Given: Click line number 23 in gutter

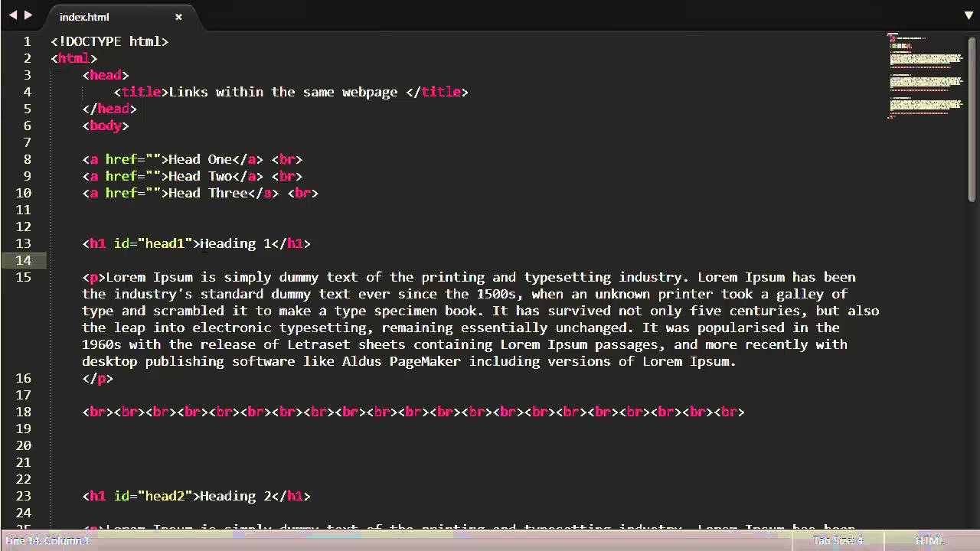Looking at the screenshot, I should click(x=24, y=496).
